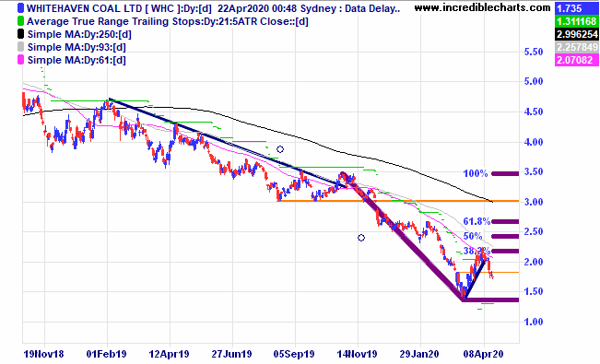Click the 1.00 price axis label
Viewport: 600px width, 364px height.
point(534,322)
